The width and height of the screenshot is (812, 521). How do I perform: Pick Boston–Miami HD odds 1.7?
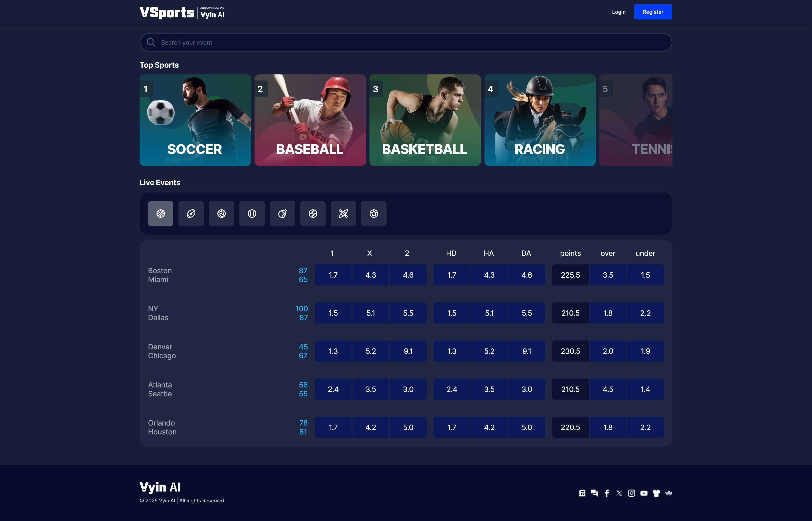coord(452,275)
